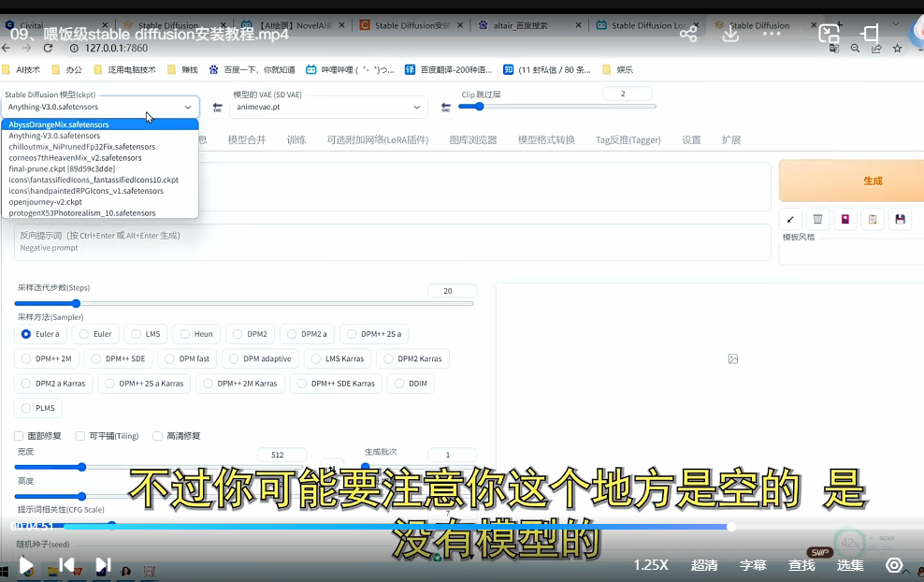Click the zoom magnifier icon in address bar

point(855,49)
